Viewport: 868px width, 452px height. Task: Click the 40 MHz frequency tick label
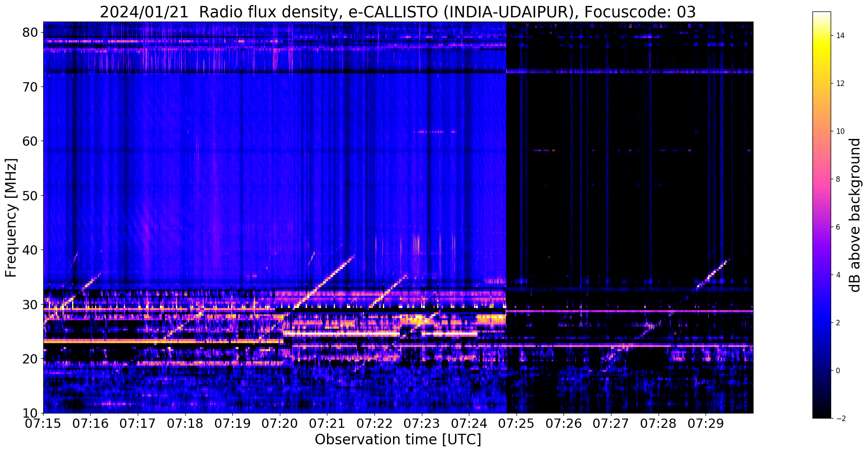pyautogui.click(x=31, y=250)
